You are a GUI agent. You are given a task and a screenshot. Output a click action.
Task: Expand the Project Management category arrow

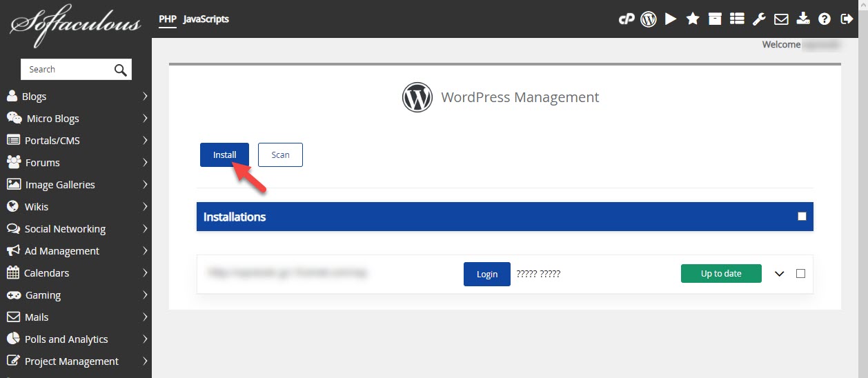pos(145,361)
